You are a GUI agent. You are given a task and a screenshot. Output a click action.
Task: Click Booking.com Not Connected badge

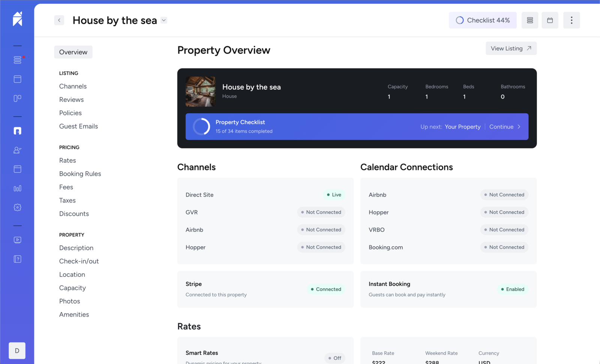coord(504,247)
